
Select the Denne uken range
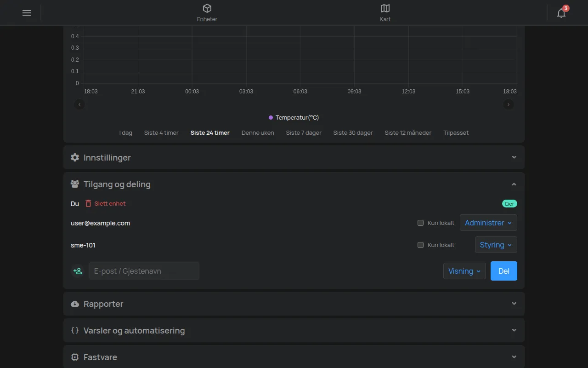(x=258, y=132)
